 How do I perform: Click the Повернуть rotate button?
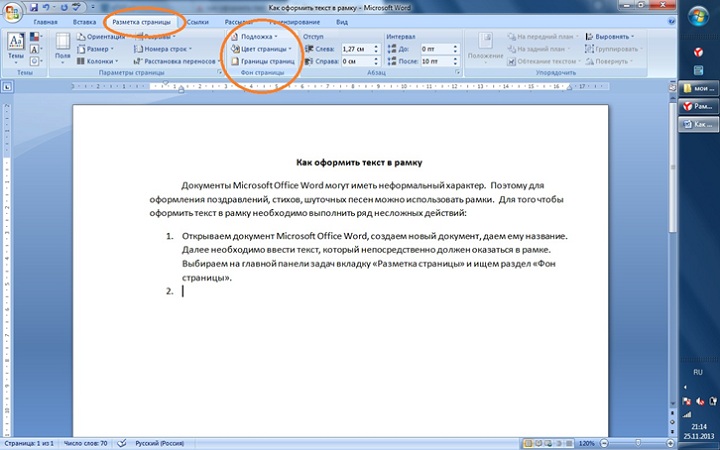coord(609,61)
